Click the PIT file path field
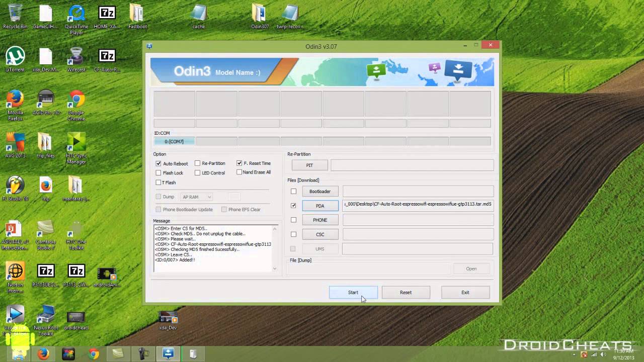 click(412, 165)
